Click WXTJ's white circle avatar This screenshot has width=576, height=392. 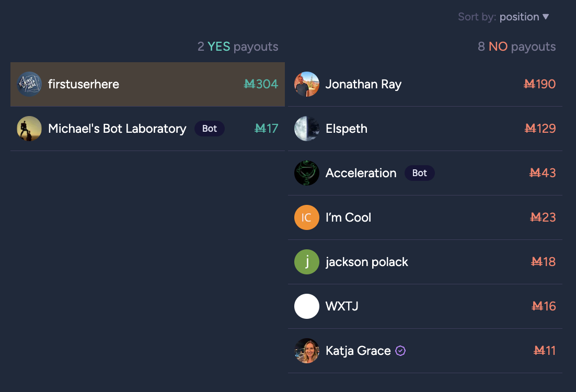coord(307,306)
